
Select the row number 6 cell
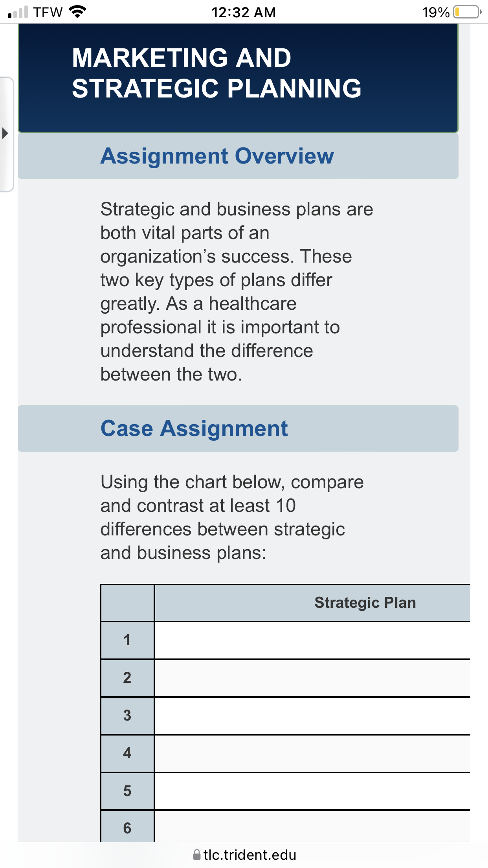[x=127, y=826]
